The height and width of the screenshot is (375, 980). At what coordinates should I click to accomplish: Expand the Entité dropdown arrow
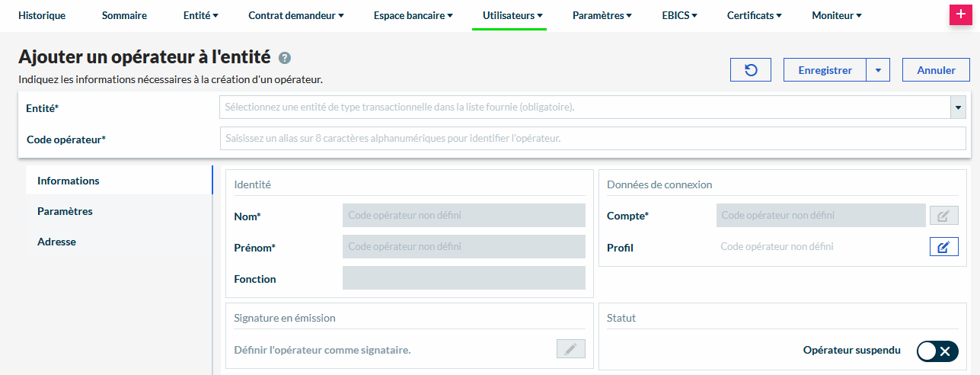pyautogui.click(x=958, y=107)
